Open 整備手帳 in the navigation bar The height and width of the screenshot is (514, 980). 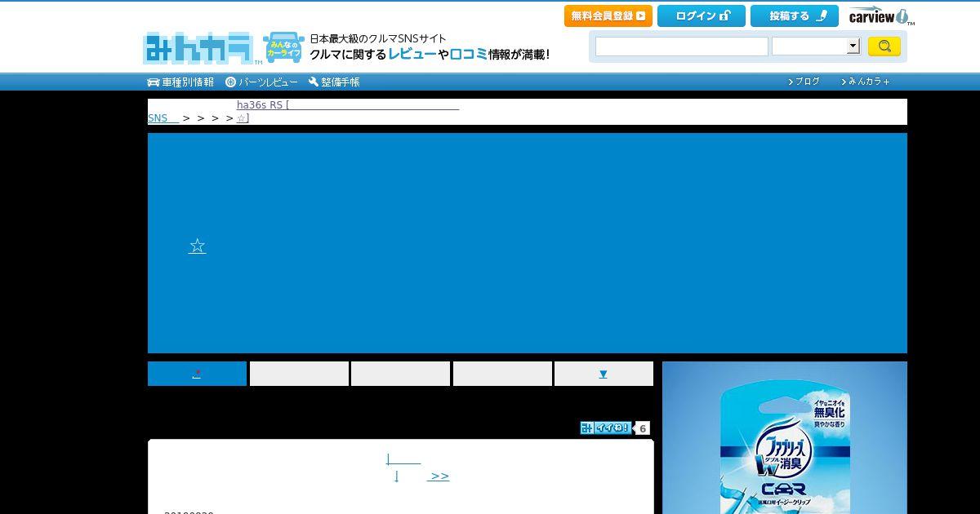point(334,82)
